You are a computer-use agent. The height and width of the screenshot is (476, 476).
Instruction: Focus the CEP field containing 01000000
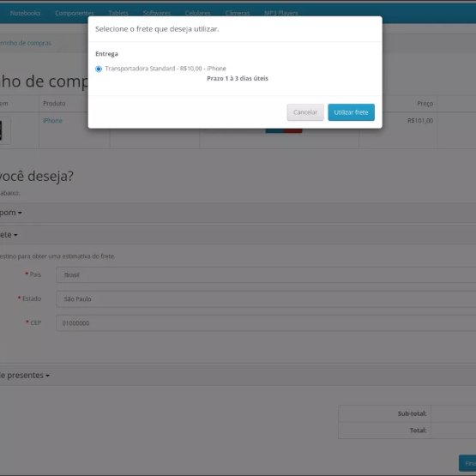coord(266,323)
